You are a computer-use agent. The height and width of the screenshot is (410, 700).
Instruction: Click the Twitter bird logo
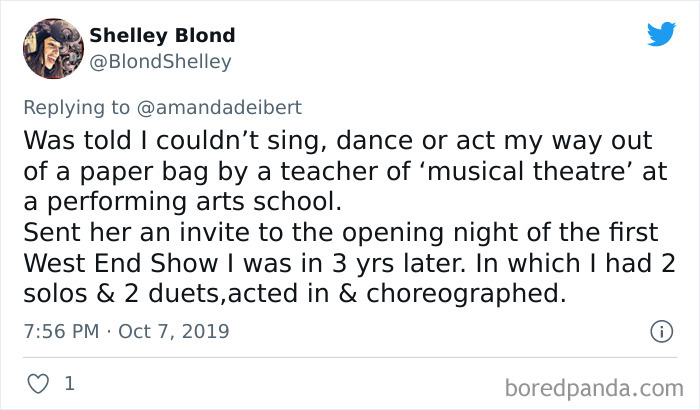[x=661, y=35]
